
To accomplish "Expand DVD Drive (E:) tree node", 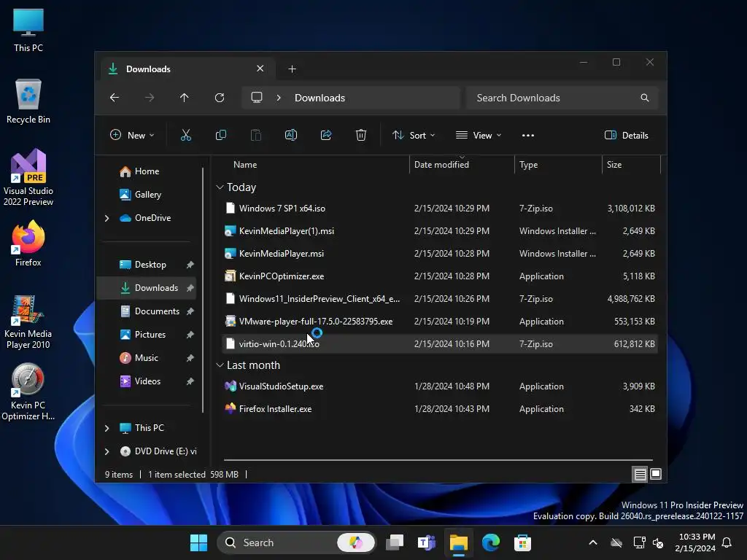I will click(107, 451).
